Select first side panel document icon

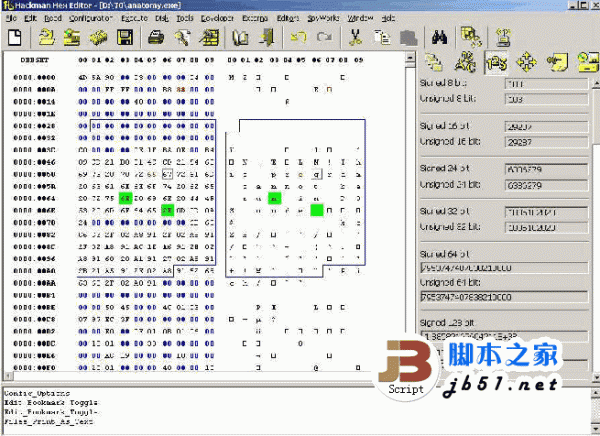click(x=434, y=62)
